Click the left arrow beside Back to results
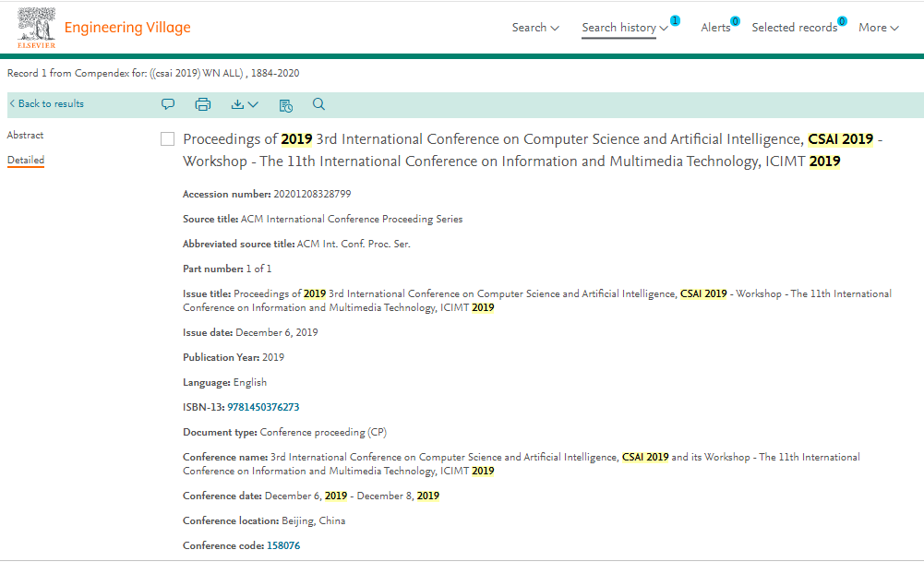This screenshot has width=924, height=562. pyautogui.click(x=12, y=103)
